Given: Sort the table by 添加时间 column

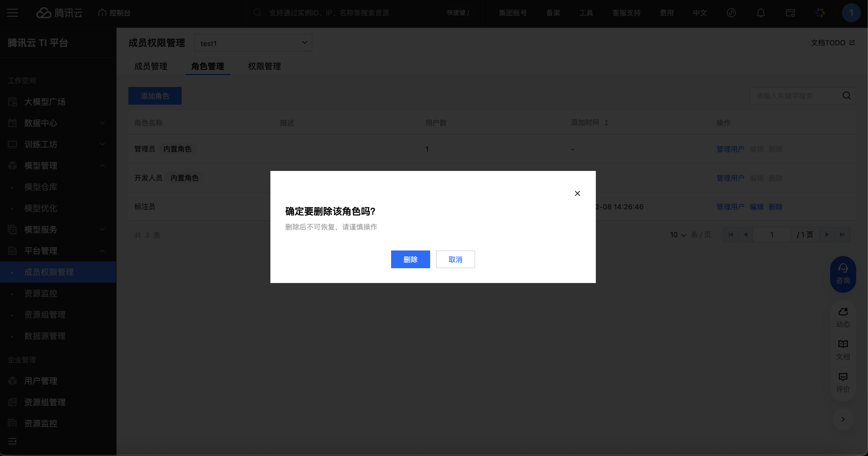Looking at the screenshot, I should [x=606, y=123].
